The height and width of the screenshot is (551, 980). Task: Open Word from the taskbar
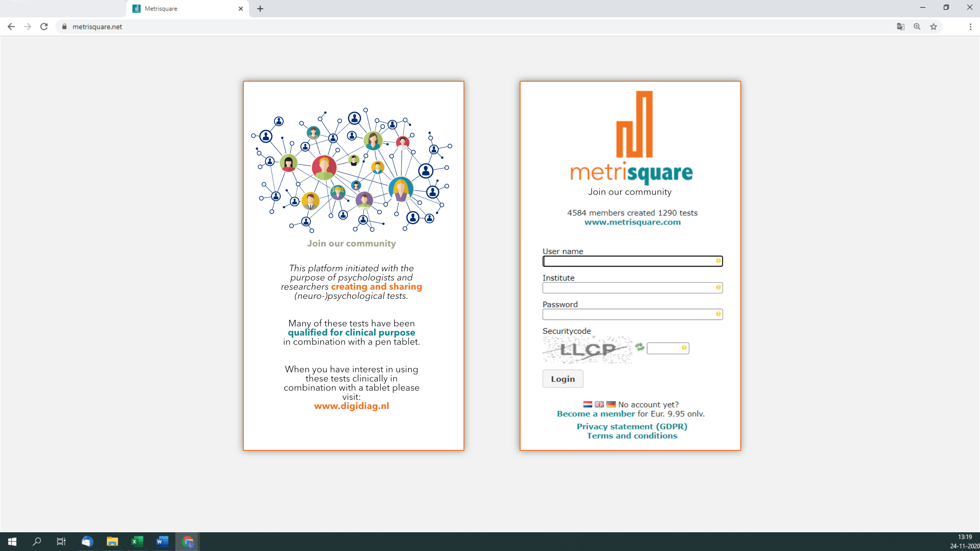pos(162,541)
